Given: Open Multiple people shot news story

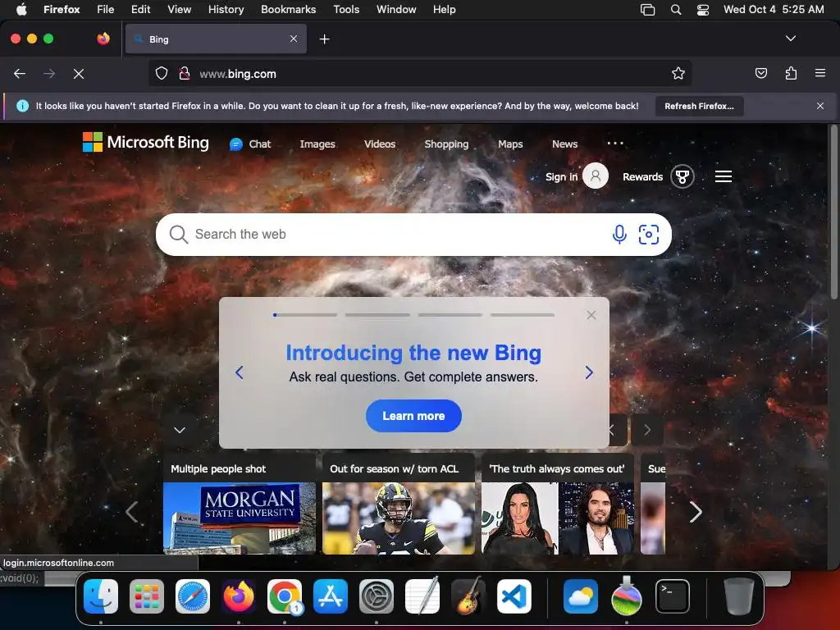Looking at the screenshot, I should coord(239,504).
